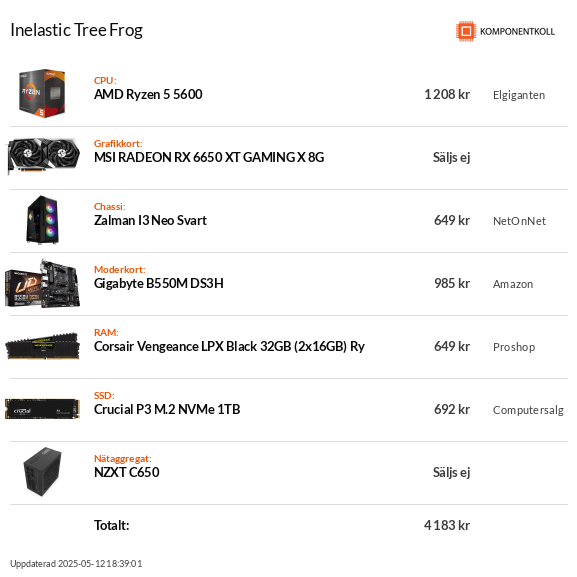
Task: Select the NZXT power supply image
Action: (x=42, y=472)
